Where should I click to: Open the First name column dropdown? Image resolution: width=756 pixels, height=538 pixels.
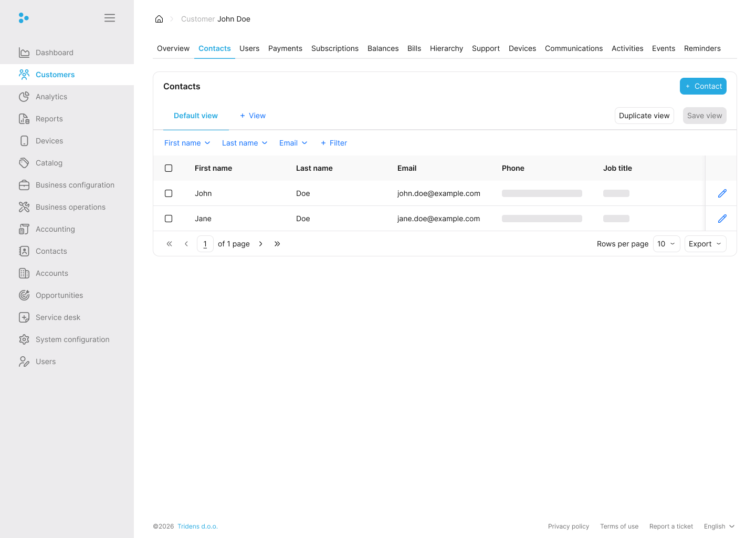point(187,143)
